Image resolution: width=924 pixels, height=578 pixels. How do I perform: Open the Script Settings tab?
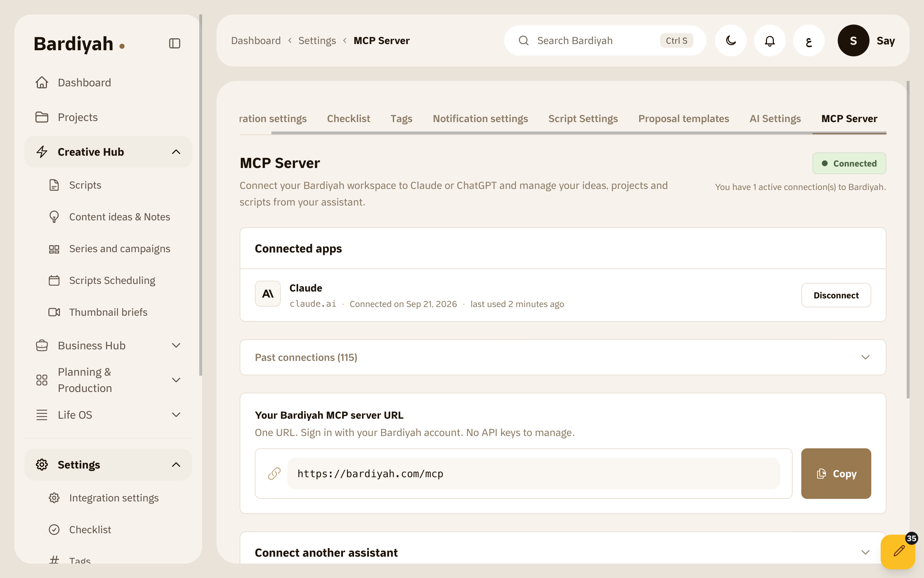pyautogui.click(x=583, y=118)
